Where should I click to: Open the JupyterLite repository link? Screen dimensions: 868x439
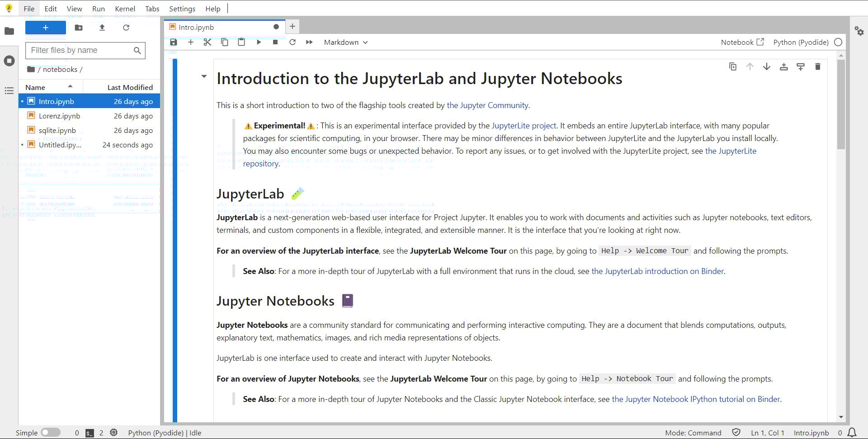point(500,157)
